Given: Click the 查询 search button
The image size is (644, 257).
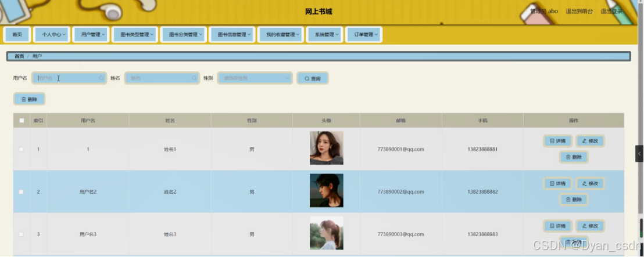Looking at the screenshot, I should click(x=313, y=78).
